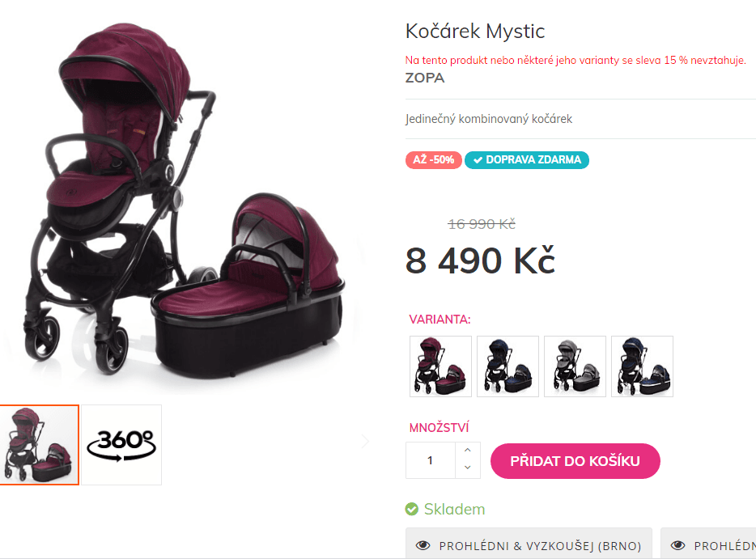Click the Doprava zdarma badge
The width and height of the screenshot is (756, 559).
click(x=527, y=160)
